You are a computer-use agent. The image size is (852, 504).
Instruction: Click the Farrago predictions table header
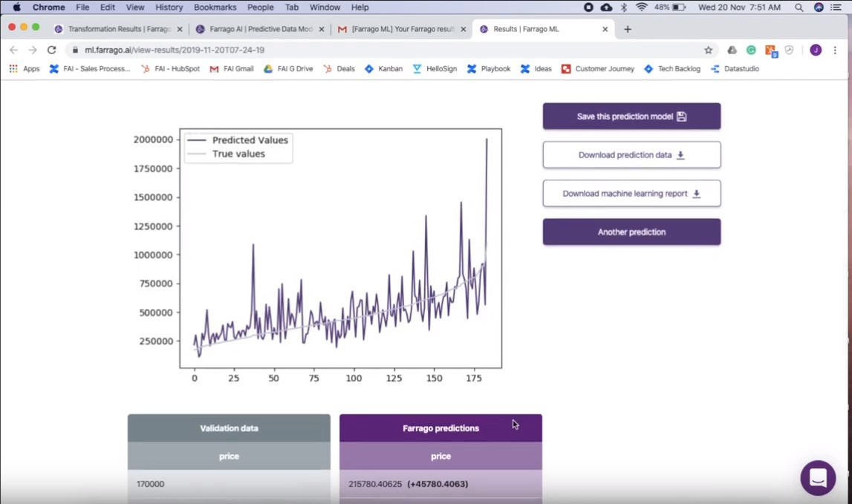440,428
